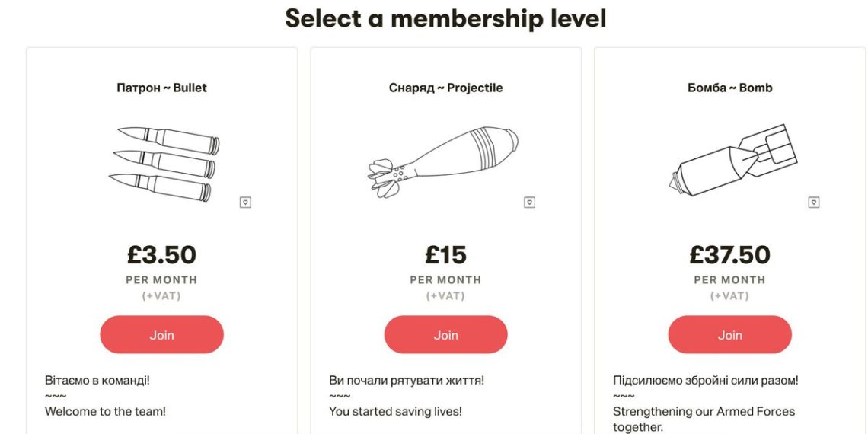Join the £15 Projectile membership
This screenshot has height=434, width=868.
pyautogui.click(x=445, y=335)
